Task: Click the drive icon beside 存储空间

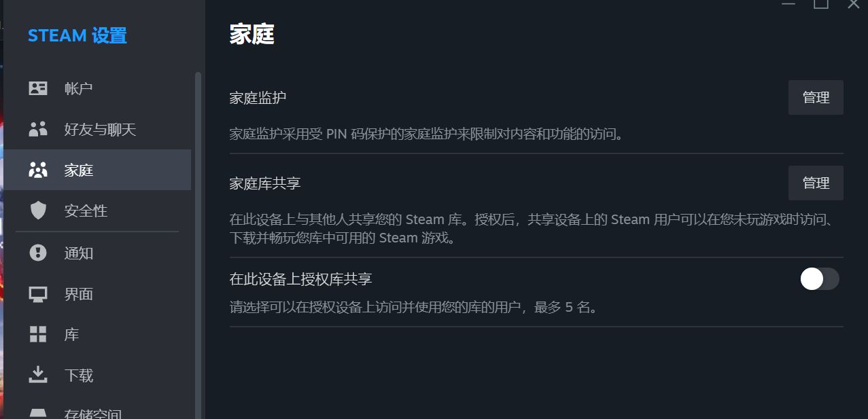Action: coord(38,413)
